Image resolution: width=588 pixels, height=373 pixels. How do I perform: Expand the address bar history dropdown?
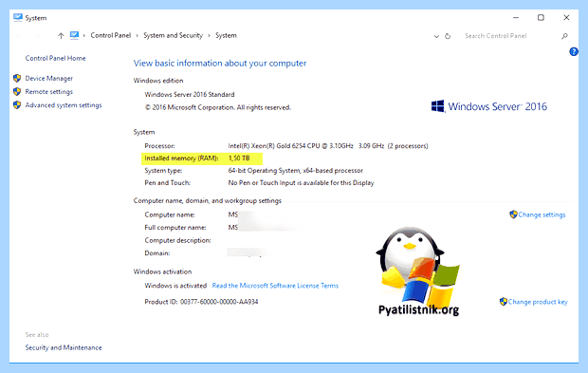pyautogui.click(x=436, y=36)
